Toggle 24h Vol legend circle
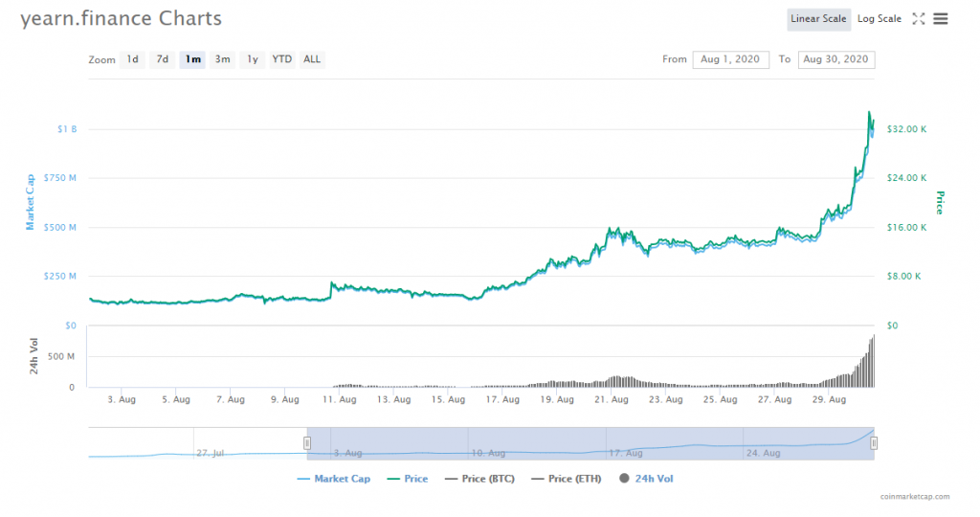Viewport: 980px width, 517px height. [624, 479]
